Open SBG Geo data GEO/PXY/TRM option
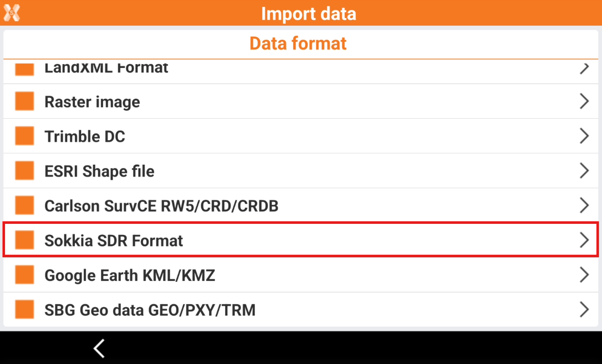 tap(150, 310)
